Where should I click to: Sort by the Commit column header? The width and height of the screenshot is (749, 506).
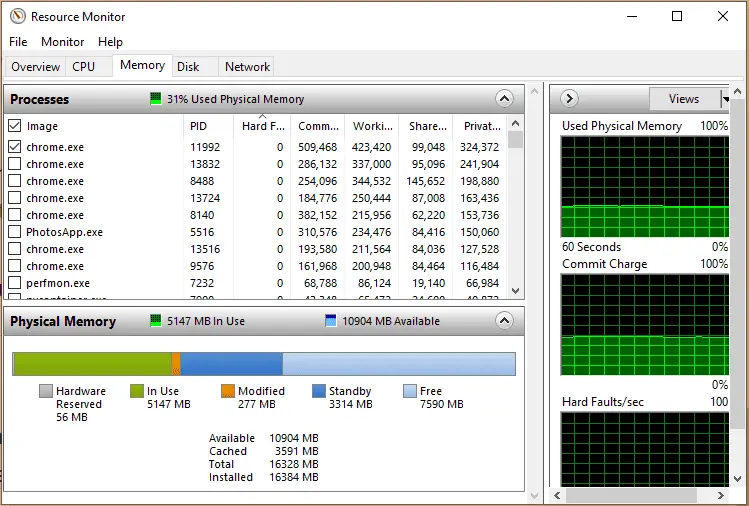(318, 126)
